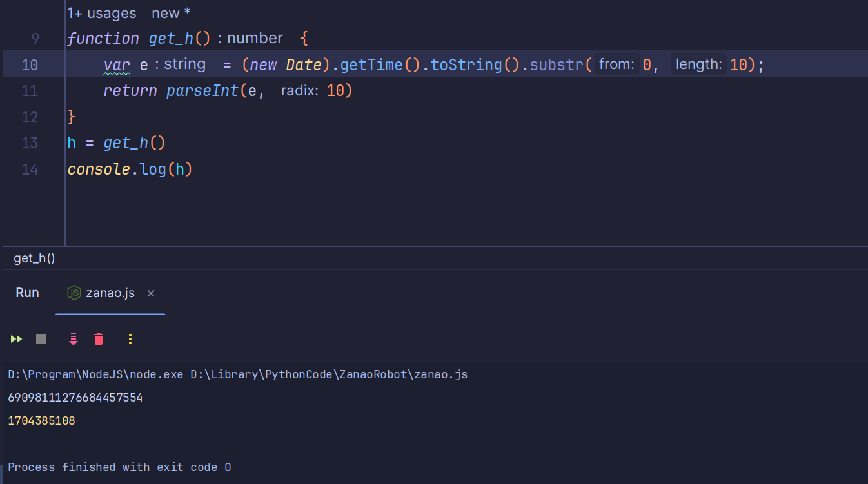Click the get_h function name on line 9
Viewport: 868px width, 484px height.
(x=171, y=39)
